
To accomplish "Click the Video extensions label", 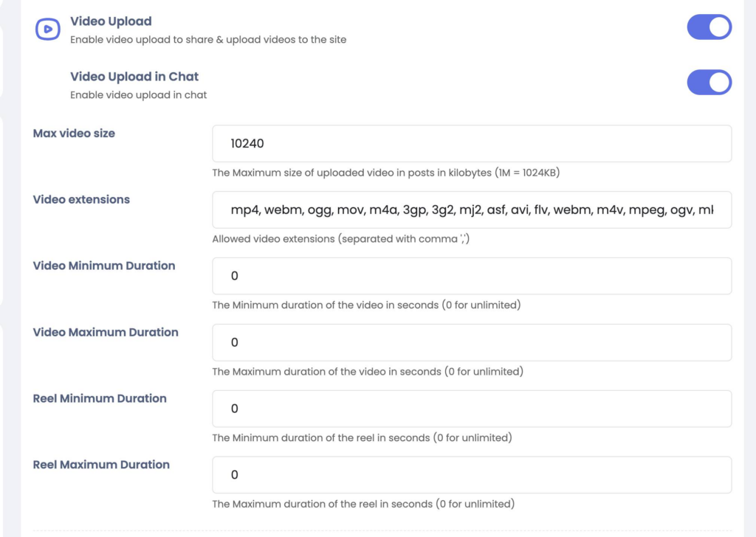I will tap(81, 200).
